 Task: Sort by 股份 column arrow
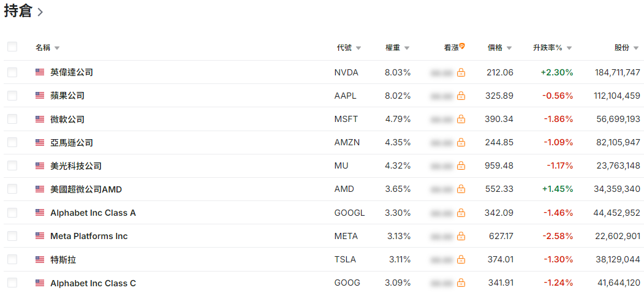636,48
